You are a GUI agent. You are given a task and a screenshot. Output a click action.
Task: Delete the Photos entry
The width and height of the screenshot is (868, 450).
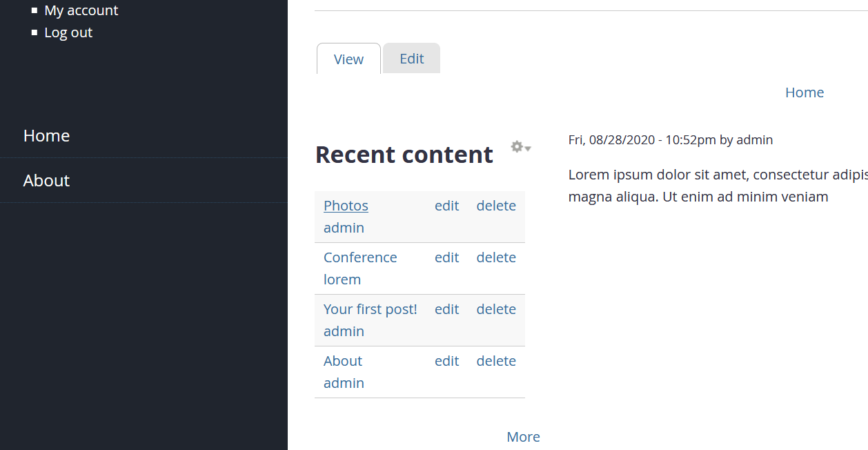click(496, 205)
